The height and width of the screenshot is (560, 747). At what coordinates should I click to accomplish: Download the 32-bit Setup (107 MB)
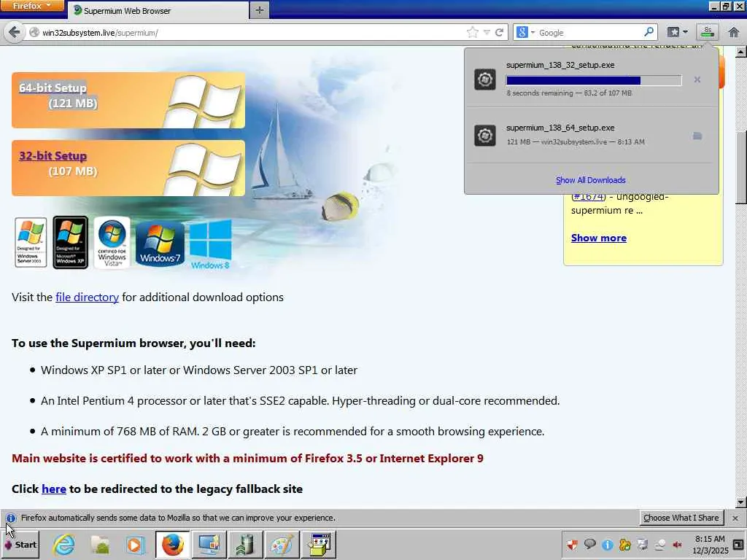[128, 168]
